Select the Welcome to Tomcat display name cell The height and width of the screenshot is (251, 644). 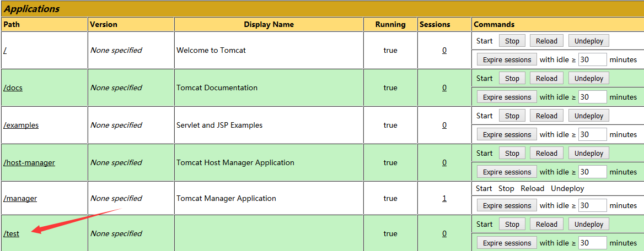[269, 51]
